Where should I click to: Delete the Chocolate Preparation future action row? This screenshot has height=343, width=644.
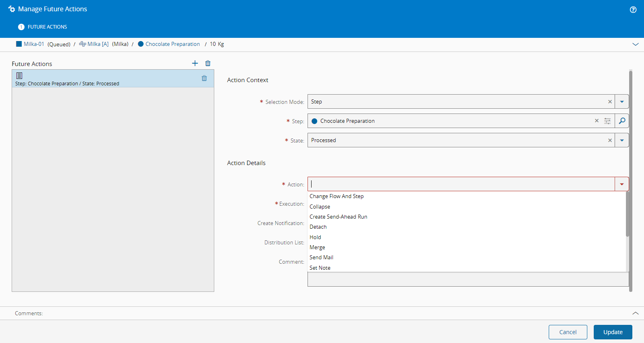204,78
